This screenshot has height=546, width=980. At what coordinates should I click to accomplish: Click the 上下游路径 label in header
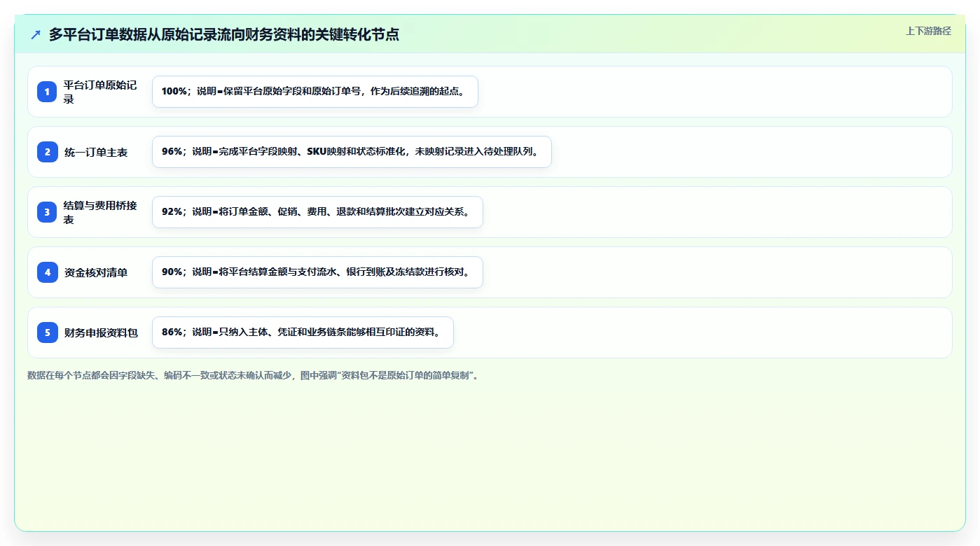[x=928, y=31]
